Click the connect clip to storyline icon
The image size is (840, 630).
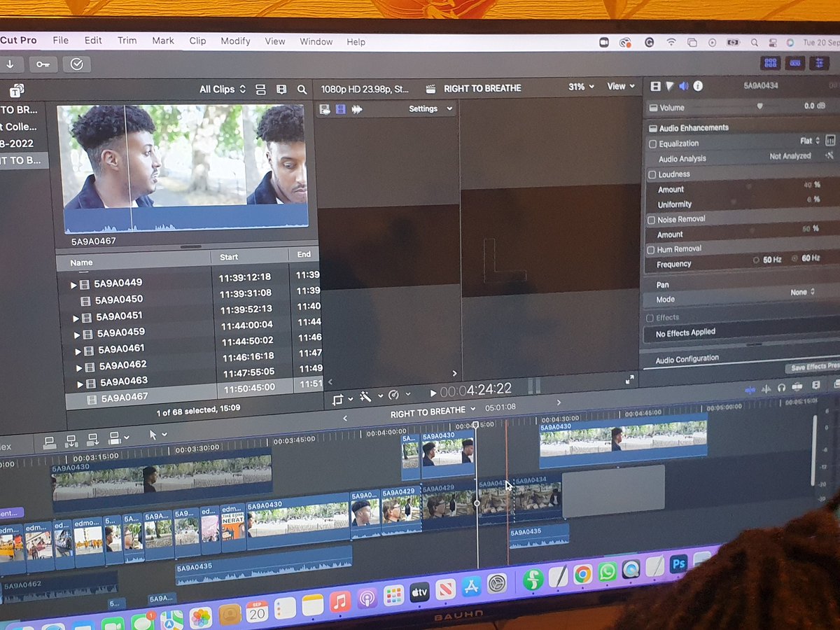[50, 442]
